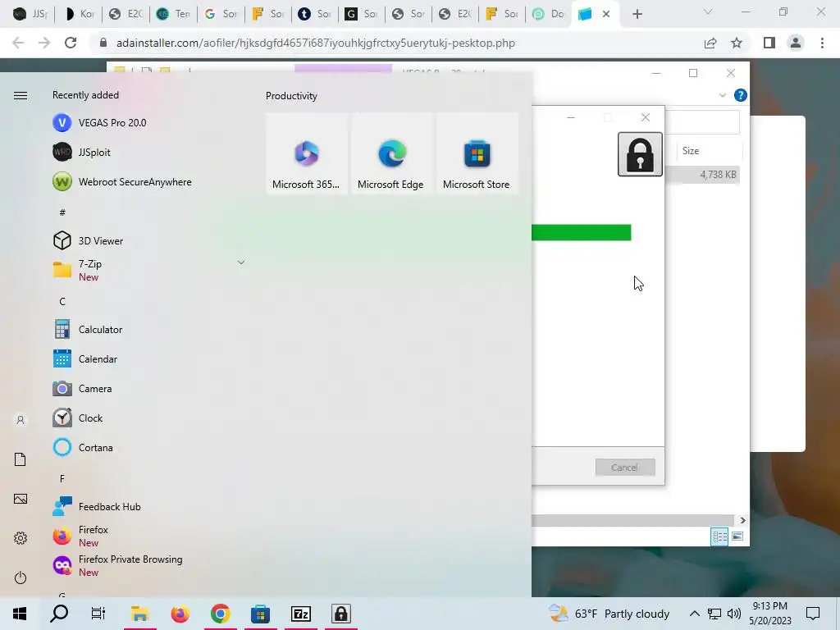
Task: Open the Microsoft Store tile
Action: click(x=477, y=153)
